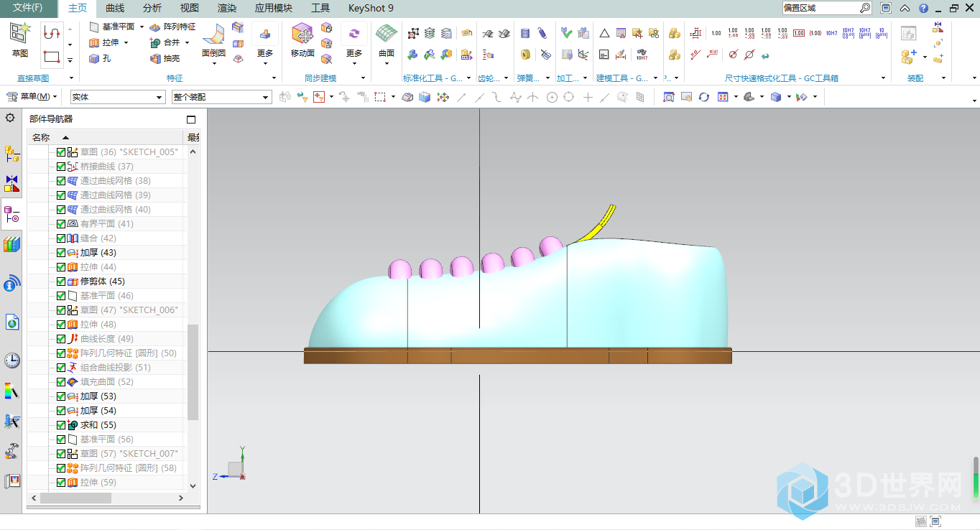Switch to the 视图 ribbon tab
The image size is (980, 530).
tap(190, 8)
